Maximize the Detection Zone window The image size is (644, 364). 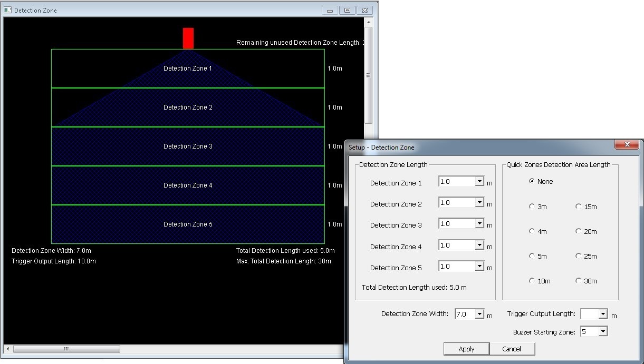click(347, 10)
